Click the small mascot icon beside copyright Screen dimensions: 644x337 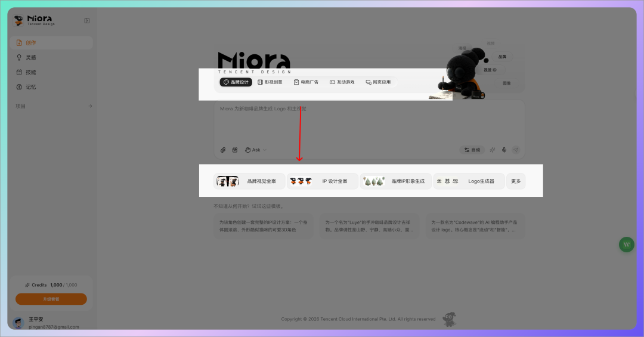[450, 319]
